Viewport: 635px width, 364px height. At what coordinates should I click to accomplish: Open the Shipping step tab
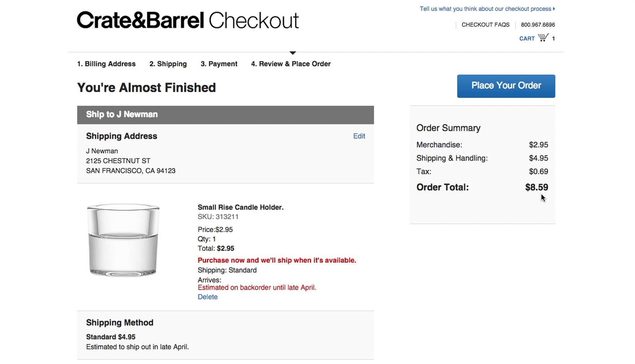[x=168, y=64]
